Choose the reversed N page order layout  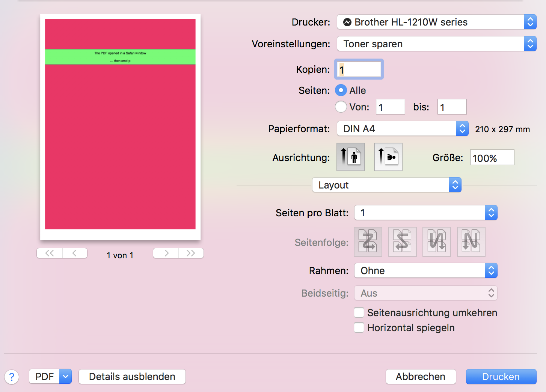[x=471, y=241]
